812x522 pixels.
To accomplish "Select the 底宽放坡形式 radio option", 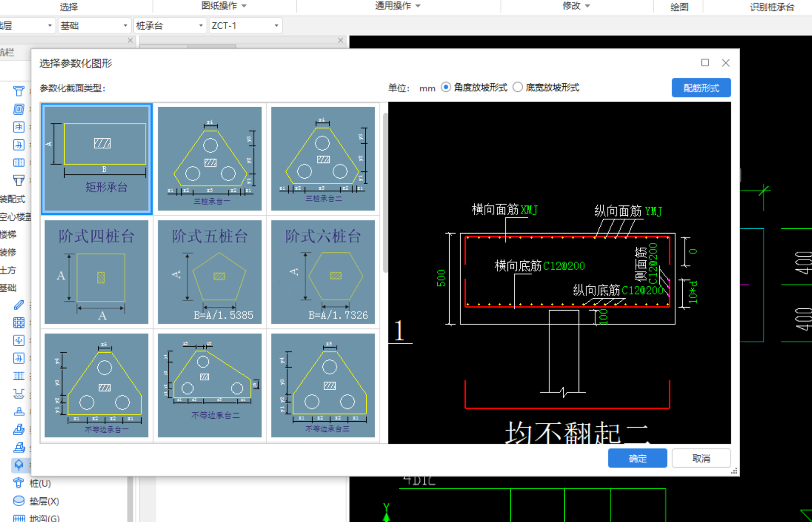I will tap(518, 87).
